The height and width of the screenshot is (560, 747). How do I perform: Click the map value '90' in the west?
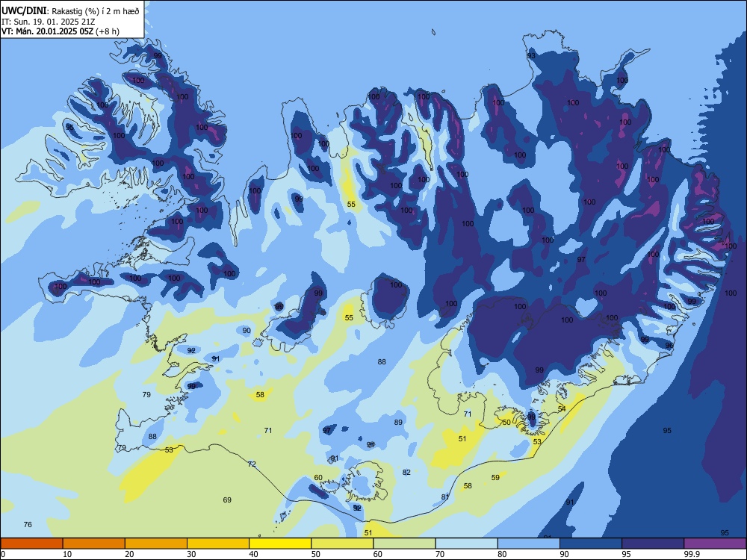[x=247, y=330]
